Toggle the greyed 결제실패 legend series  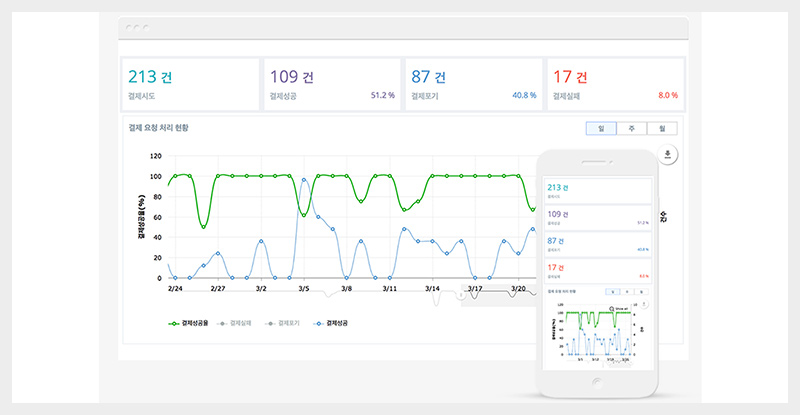coord(237,324)
